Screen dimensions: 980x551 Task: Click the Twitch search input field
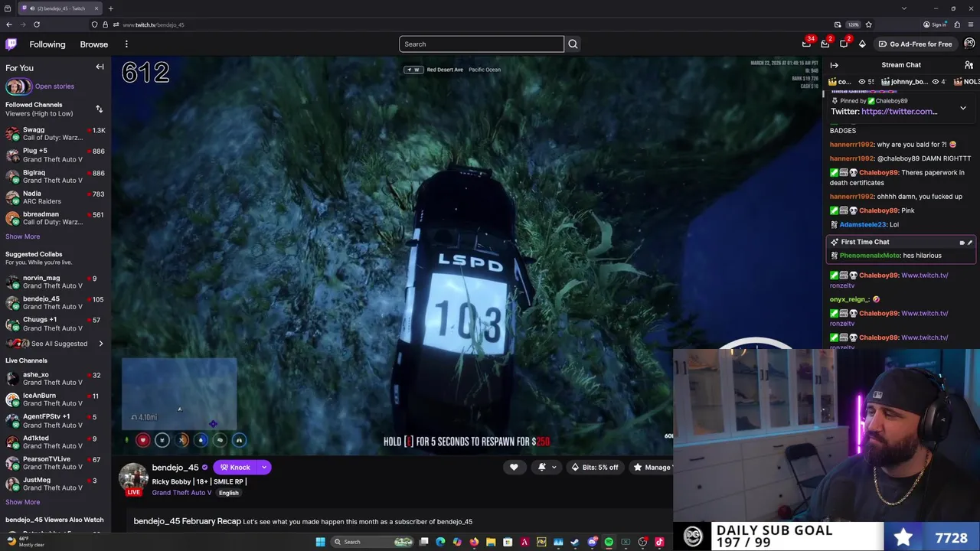pyautogui.click(x=481, y=44)
